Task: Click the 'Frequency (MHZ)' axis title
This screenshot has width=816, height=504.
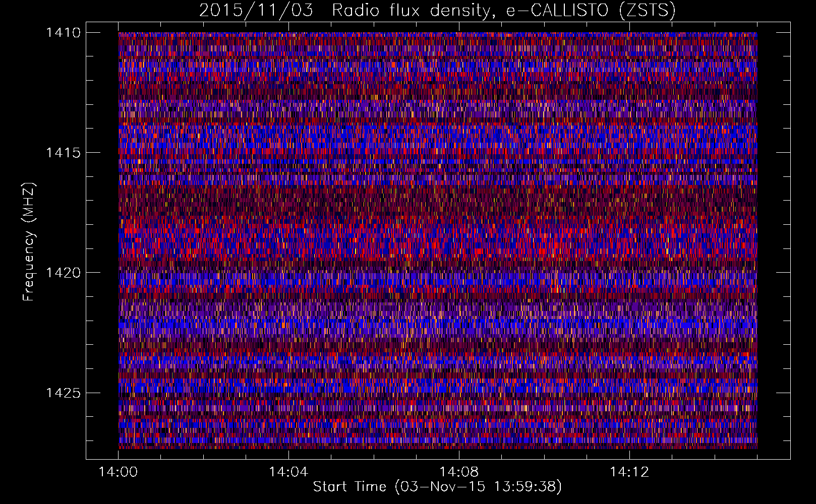Action: (x=30, y=242)
